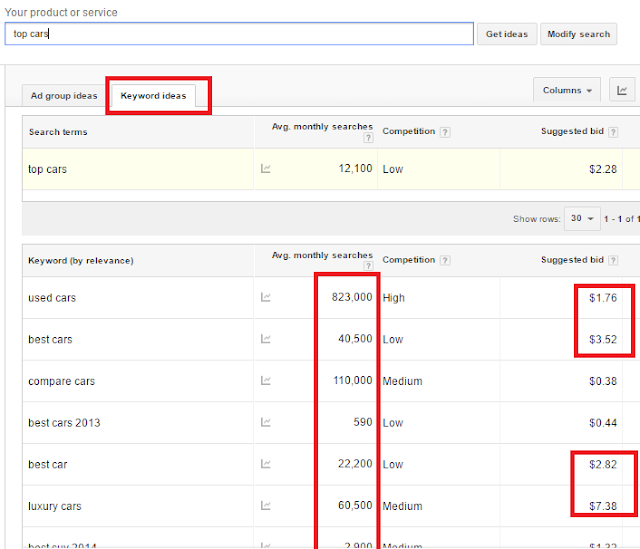
Task: Click the 110,000 searches value
Action: pos(353,380)
